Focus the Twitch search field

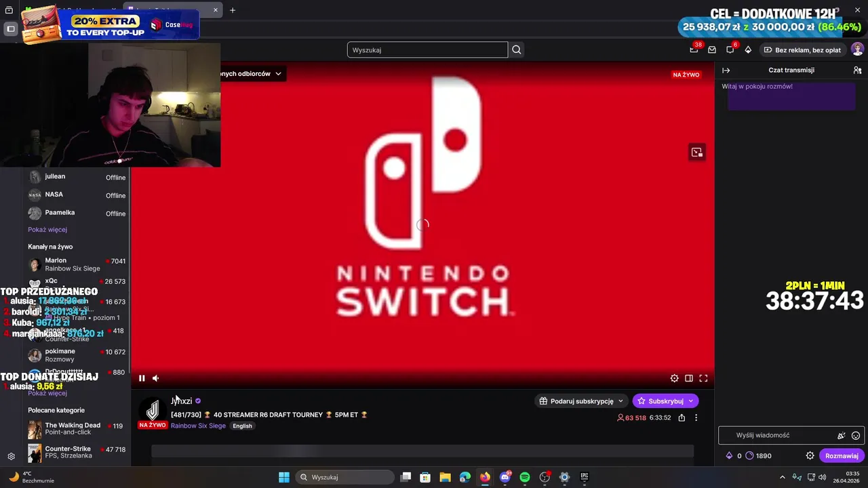[x=427, y=49]
